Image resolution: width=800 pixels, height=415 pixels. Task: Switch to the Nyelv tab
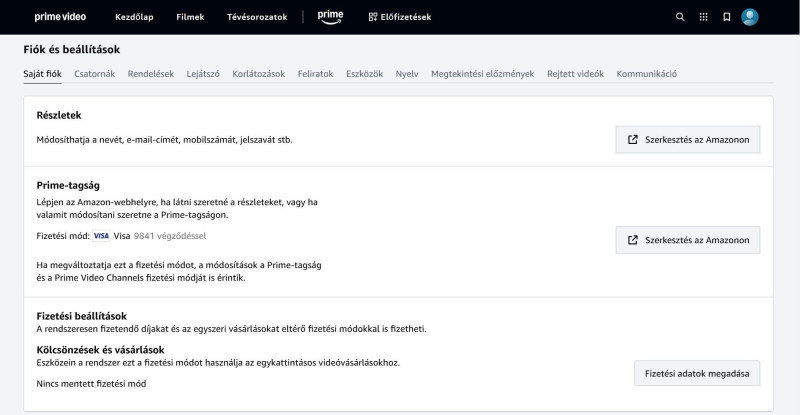point(407,74)
